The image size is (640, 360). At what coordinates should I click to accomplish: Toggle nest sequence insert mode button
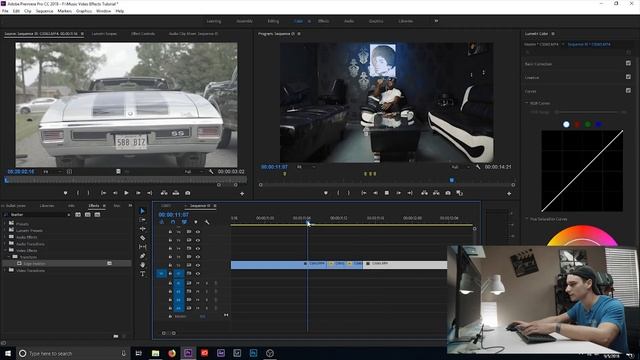tap(162, 222)
